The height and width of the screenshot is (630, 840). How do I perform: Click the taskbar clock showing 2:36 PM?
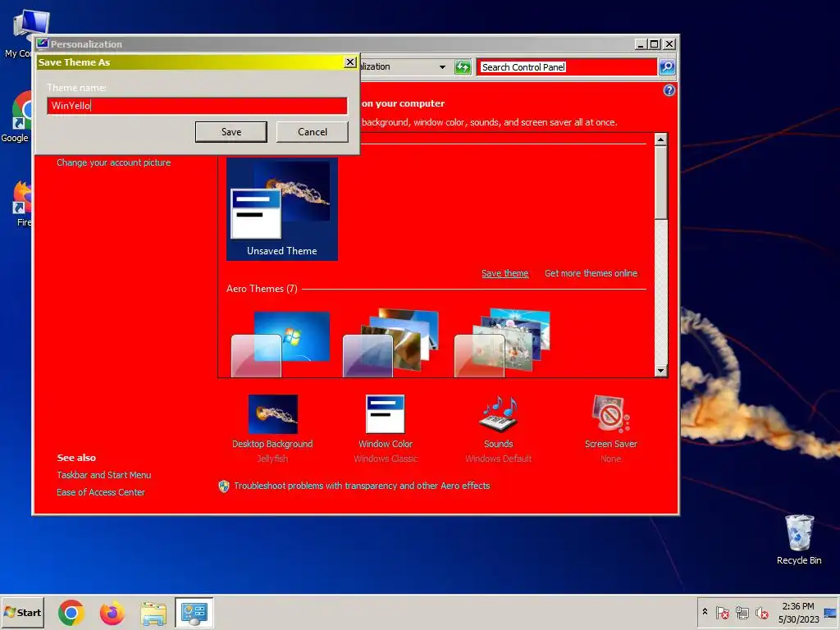coord(798,612)
